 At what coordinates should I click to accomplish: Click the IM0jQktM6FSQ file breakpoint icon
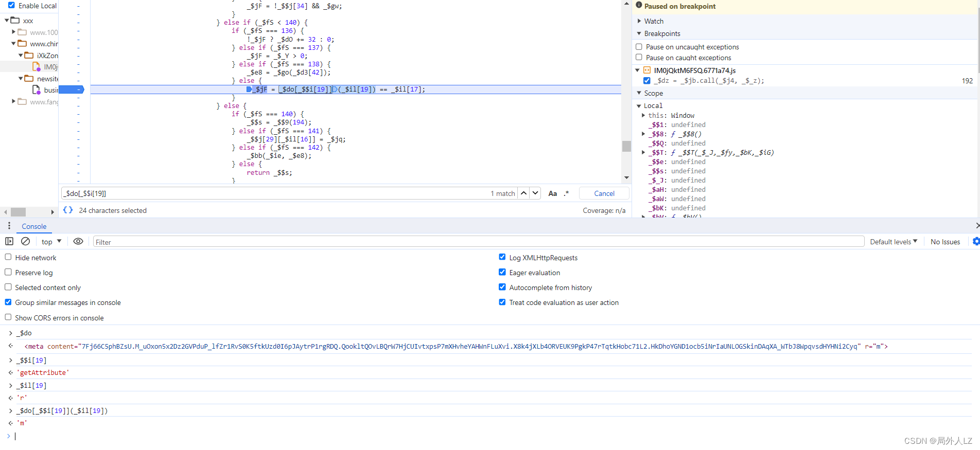point(647,70)
